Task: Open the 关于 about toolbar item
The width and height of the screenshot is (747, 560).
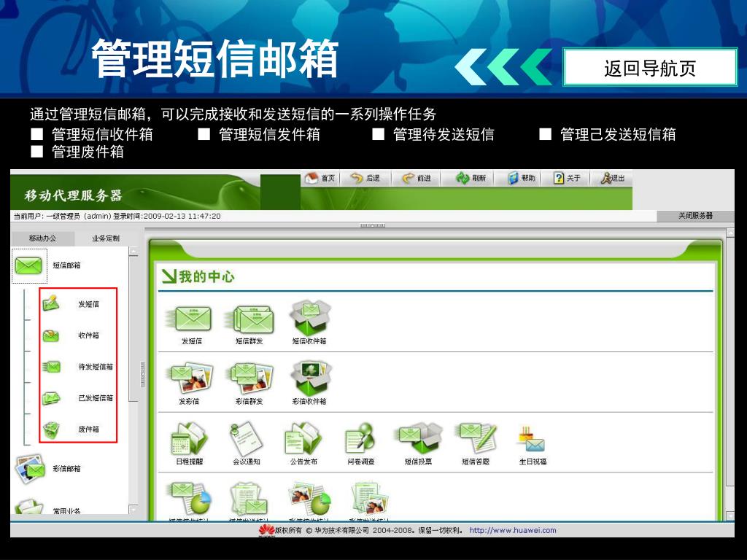Action: click(x=567, y=178)
